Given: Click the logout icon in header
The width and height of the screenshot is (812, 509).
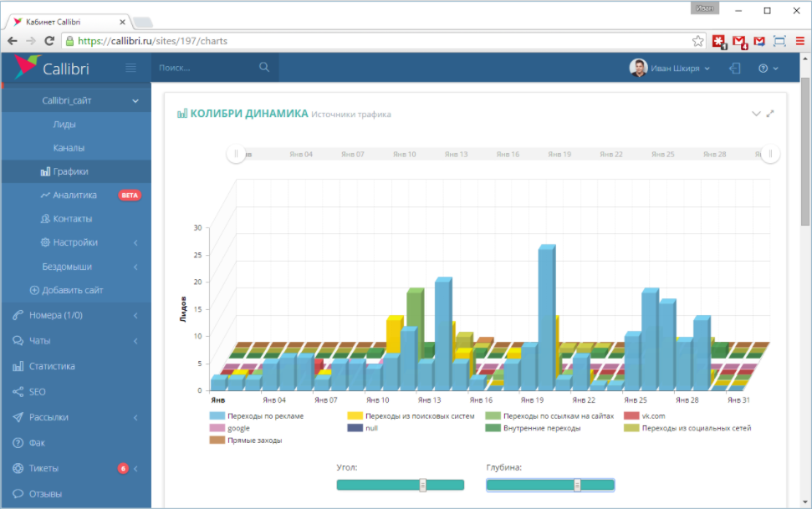Looking at the screenshot, I should tap(735, 68).
